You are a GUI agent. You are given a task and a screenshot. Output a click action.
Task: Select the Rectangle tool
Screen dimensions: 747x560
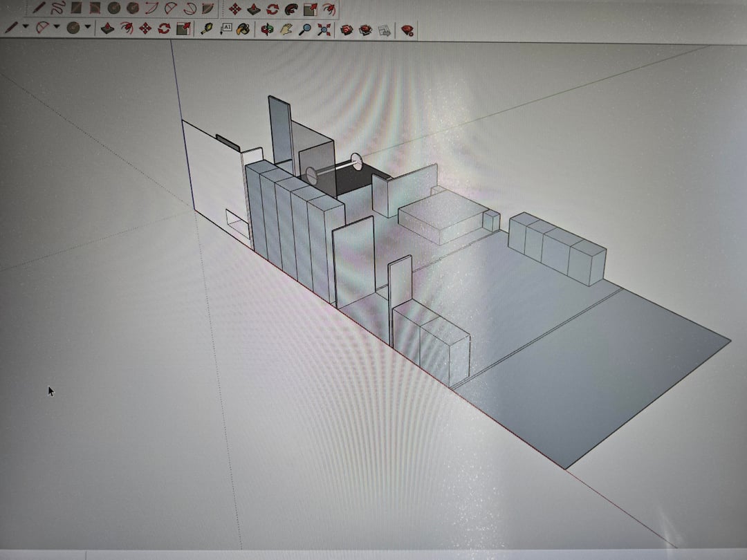(76, 8)
